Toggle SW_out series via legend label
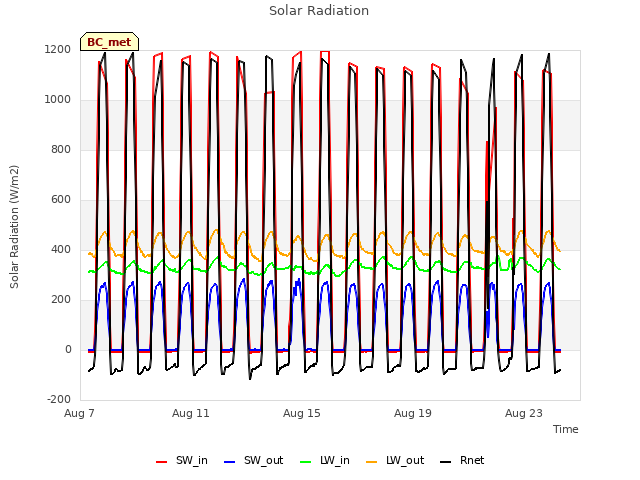 point(263,460)
